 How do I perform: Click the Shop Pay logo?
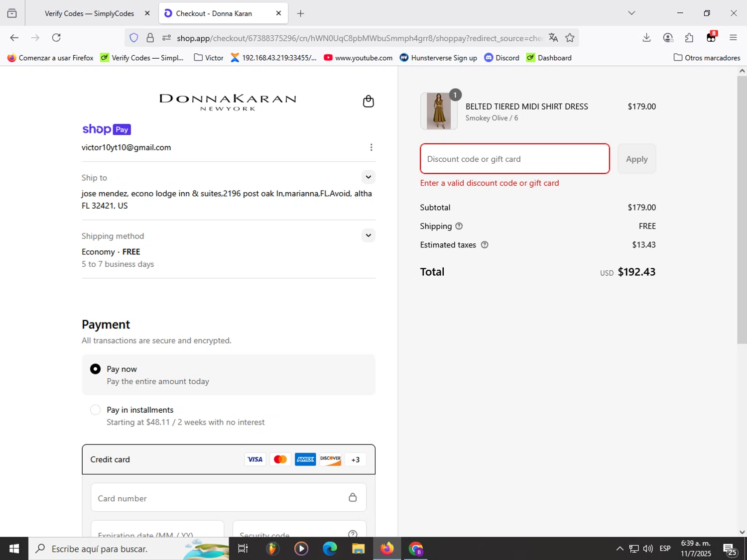pos(107,129)
